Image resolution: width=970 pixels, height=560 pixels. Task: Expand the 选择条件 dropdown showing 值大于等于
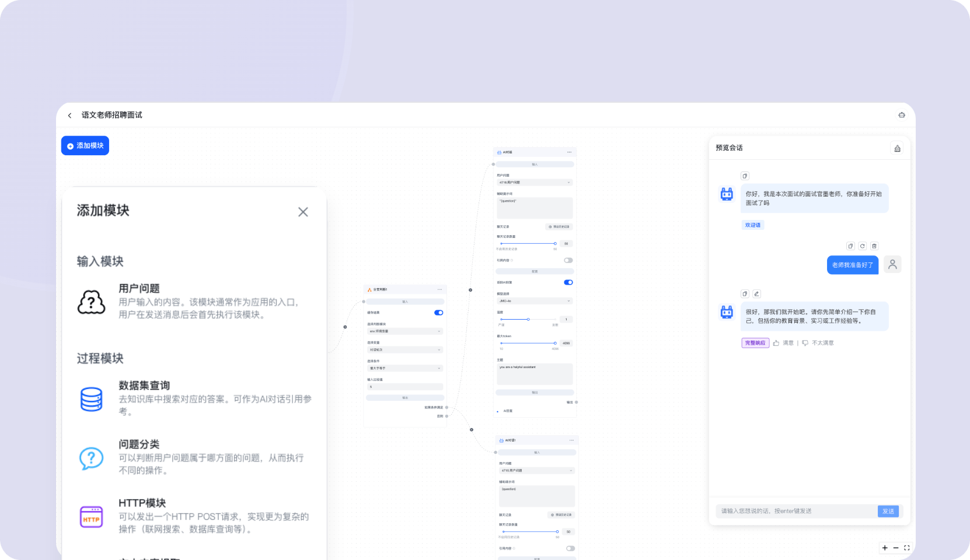[x=405, y=368]
